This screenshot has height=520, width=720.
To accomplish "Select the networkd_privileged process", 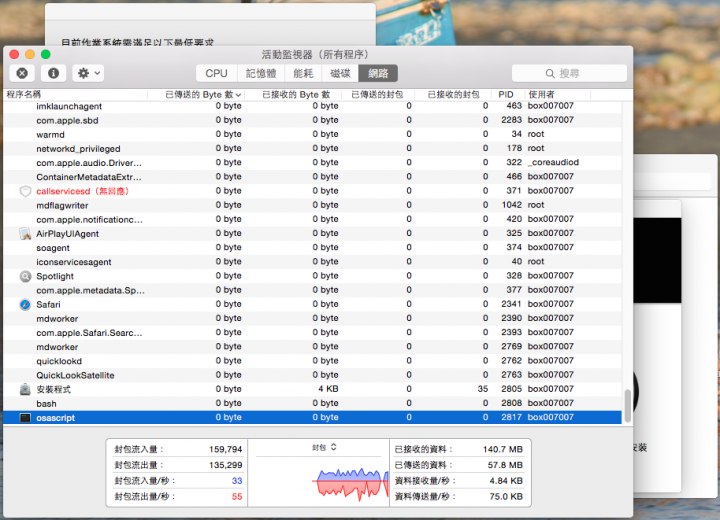I will coord(312,148).
